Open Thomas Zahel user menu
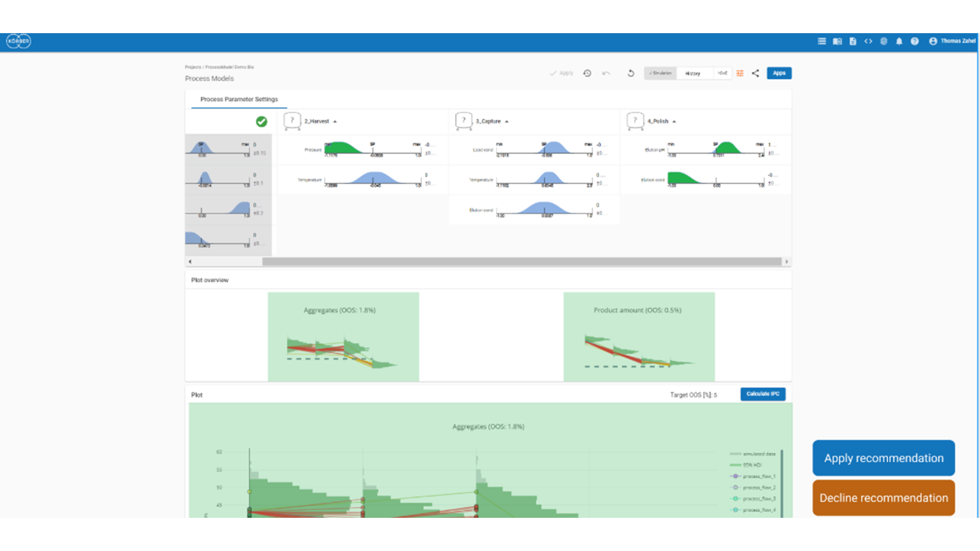The height and width of the screenshot is (551, 980). coord(952,41)
